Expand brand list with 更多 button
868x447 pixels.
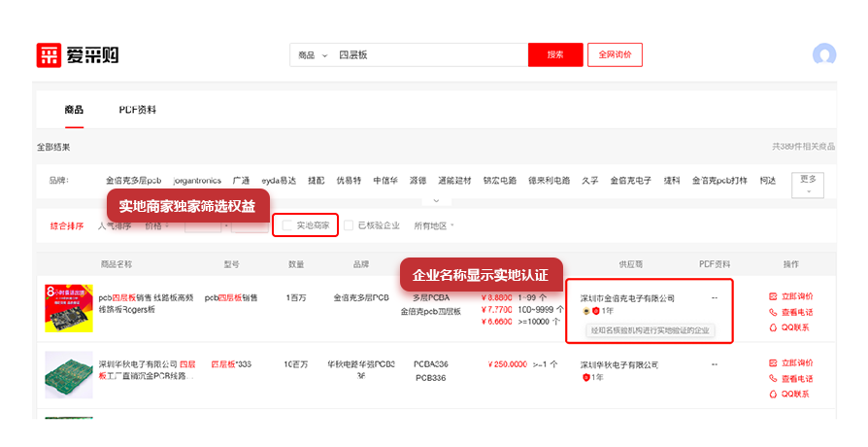(808, 184)
